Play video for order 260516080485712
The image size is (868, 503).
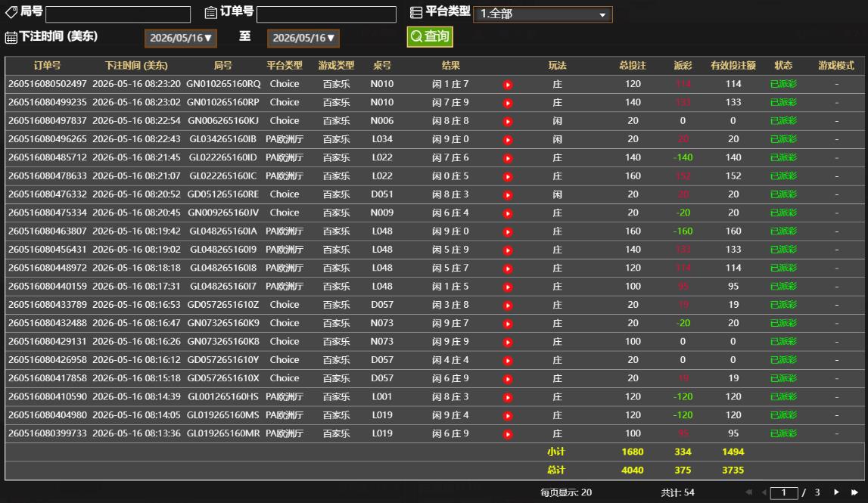[508, 158]
